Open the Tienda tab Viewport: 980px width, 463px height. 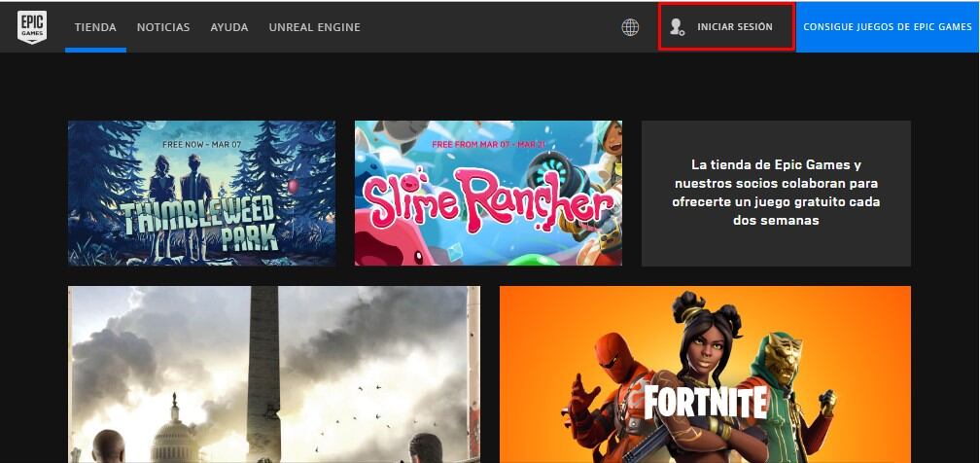95,27
